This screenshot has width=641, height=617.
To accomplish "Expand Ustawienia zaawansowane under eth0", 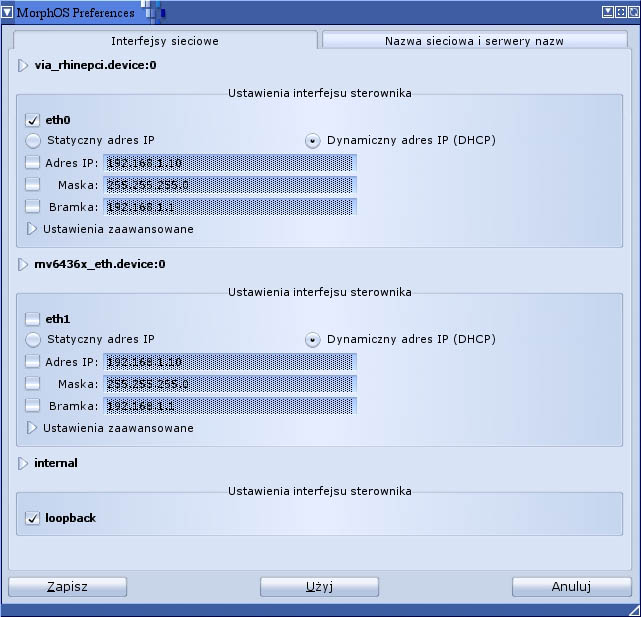I will [x=31, y=229].
